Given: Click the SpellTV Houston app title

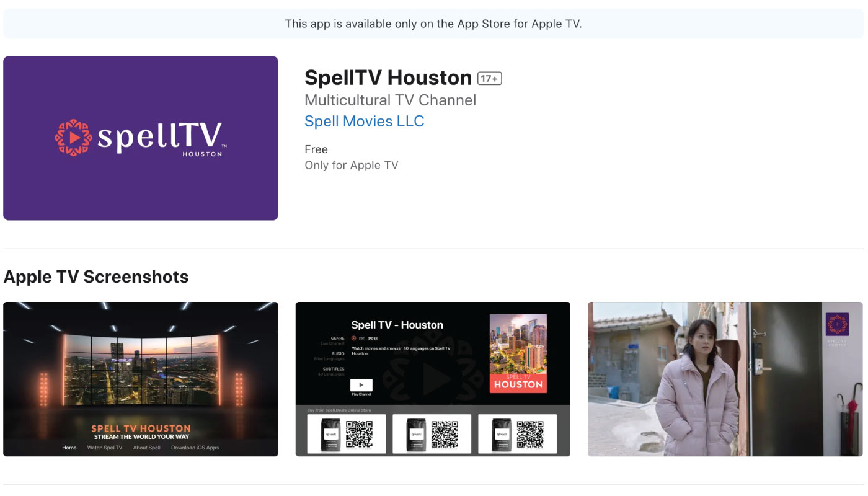Looking at the screenshot, I should click(x=388, y=77).
